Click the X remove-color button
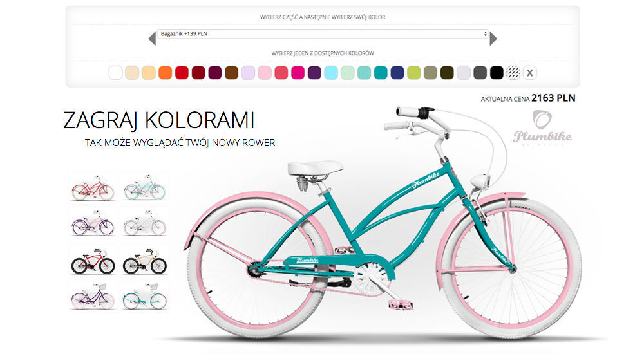Screen dimensions: 644x354 [x=530, y=73]
